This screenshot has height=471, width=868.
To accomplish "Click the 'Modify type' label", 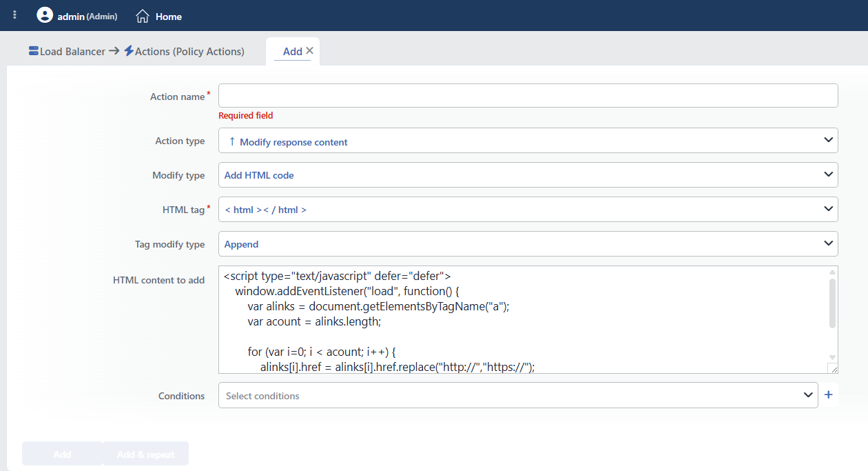I will coord(178,175).
